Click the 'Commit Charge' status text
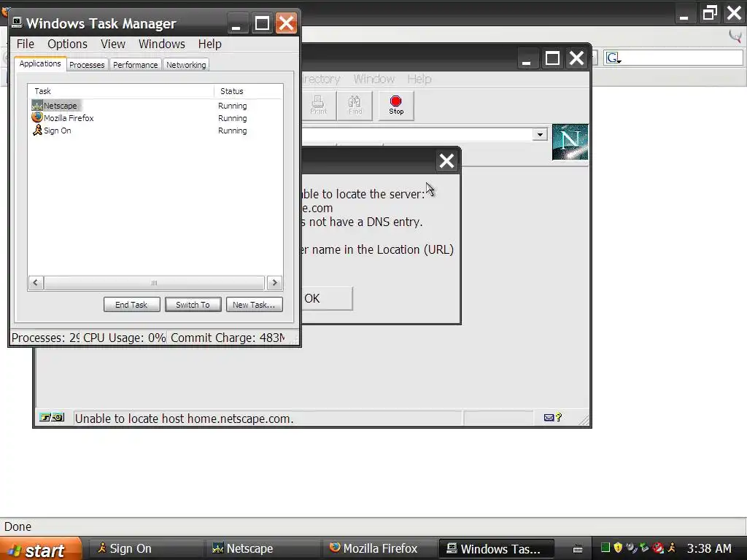Screen dimensions: 747x560 click(228, 338)
